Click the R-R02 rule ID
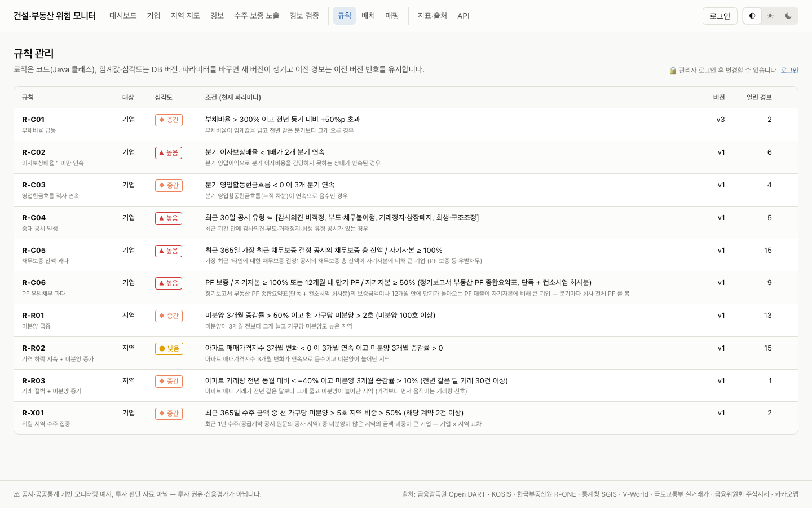The height and width of the screenshot is (508, 812). pos(34,348)
